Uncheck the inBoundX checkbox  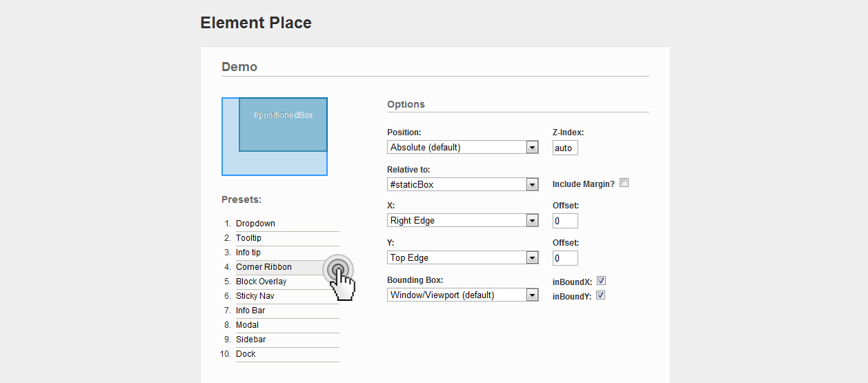coord(601,281)
